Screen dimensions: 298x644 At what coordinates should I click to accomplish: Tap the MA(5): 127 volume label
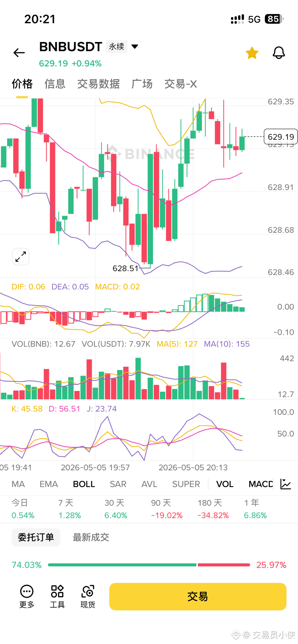[177, 344]
